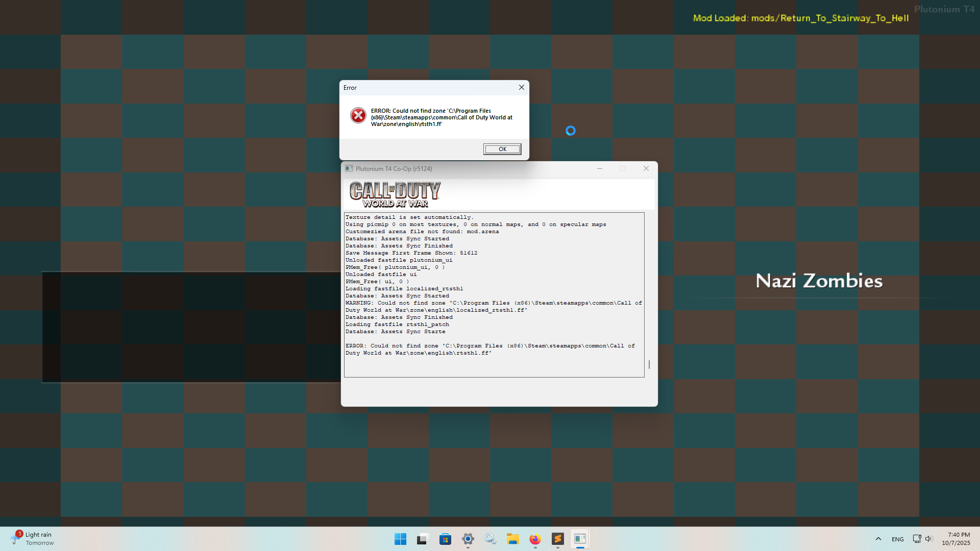Open the Windows Start menu
980x551 pixels.
coord(400,539)
